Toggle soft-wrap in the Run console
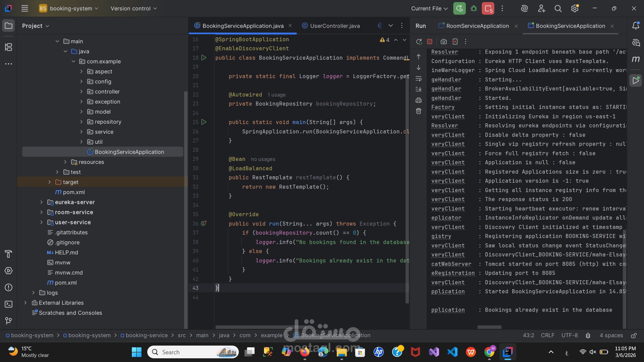The width and height of the screenshot is (644, 362). tap(419, 79)
